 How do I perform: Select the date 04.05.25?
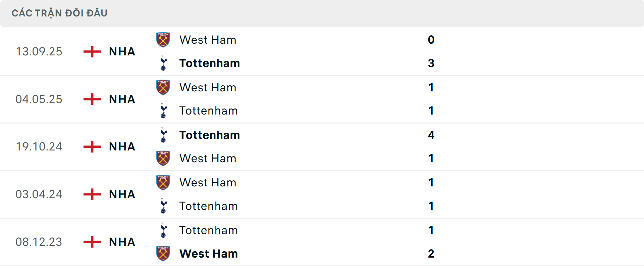click(39, 99)
